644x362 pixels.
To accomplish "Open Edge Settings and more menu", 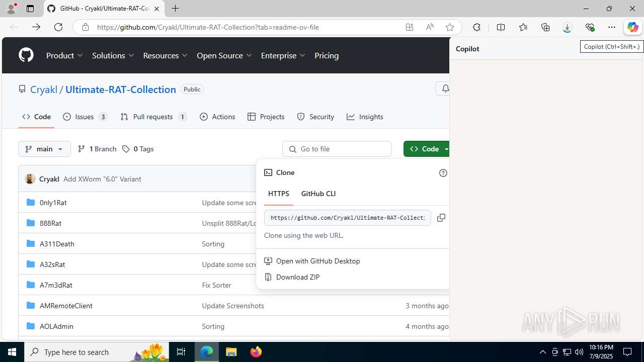I will point(612,27).
